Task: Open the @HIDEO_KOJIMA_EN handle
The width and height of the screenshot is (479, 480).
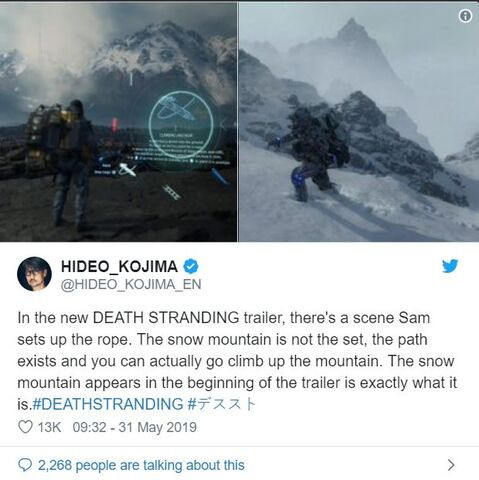Action: tap(131, 285)
